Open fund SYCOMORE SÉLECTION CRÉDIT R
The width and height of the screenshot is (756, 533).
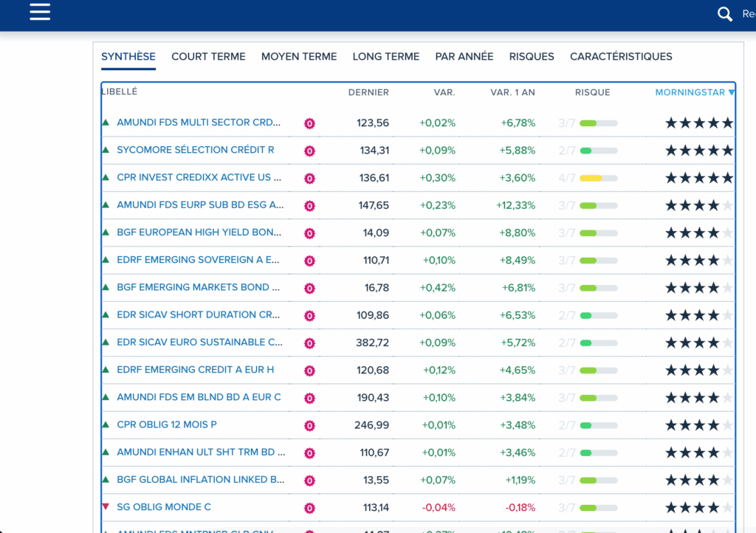point(195,150)
